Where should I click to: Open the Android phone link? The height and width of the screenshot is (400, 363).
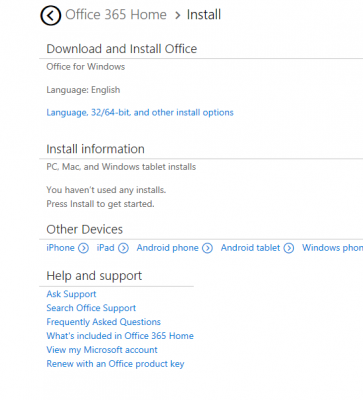[x=167, y=248]
